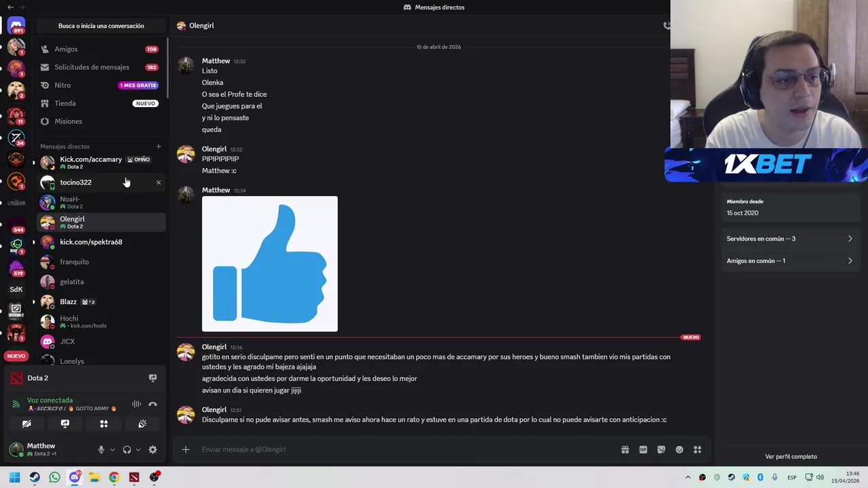Close the tocino322 DM with X
The image size is (868, 488).
click(159, 182)
